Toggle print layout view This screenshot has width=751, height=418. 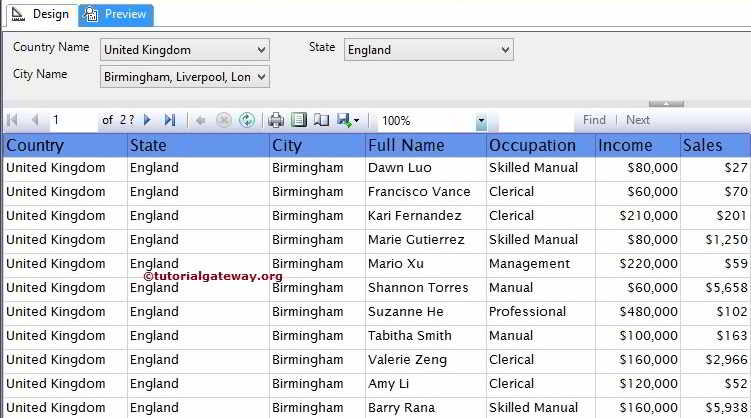(x=299, y=120)
